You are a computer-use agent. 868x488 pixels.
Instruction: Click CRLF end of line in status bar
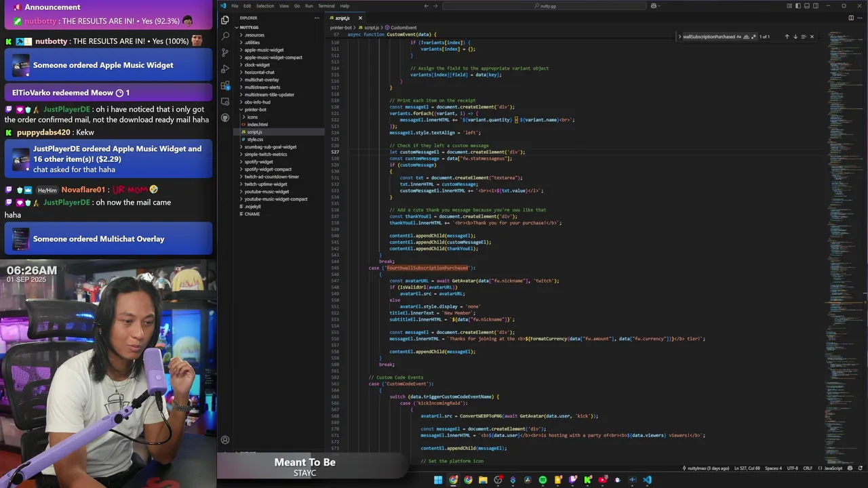coord(808,468)
